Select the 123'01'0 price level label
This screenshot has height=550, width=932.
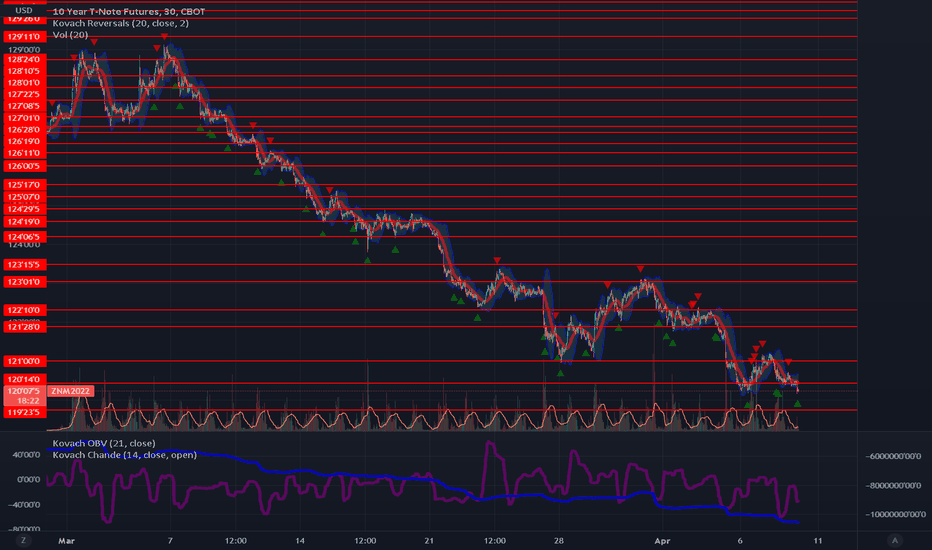24,282
